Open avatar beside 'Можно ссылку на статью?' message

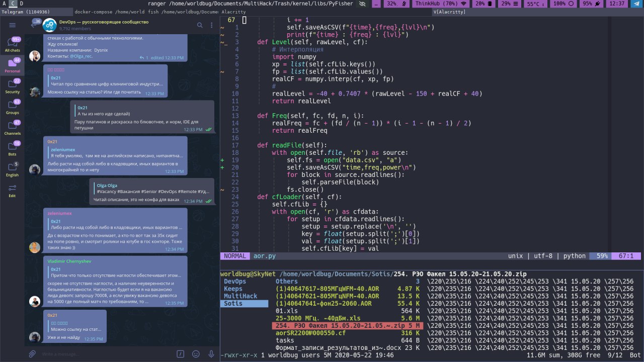click(34, 92)
